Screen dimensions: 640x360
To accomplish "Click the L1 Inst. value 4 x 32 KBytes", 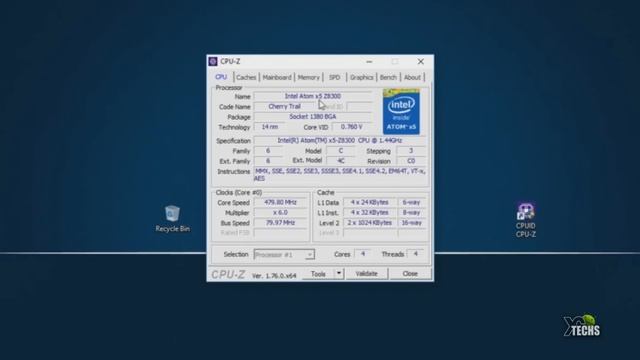I will (x=369, y=213).
